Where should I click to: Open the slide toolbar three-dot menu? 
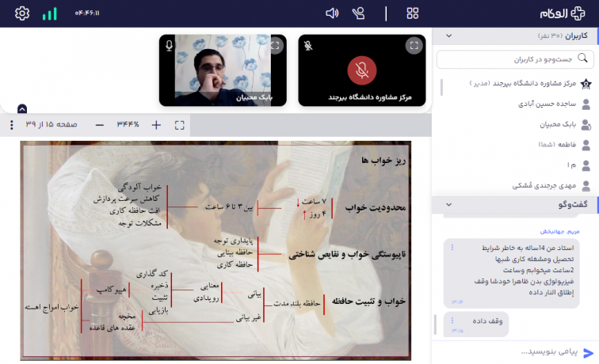tap(11, 125)
